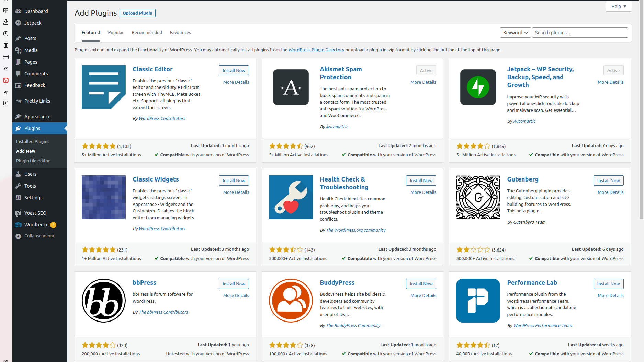Open the Classic Editor title link

(x=152, y=69)
